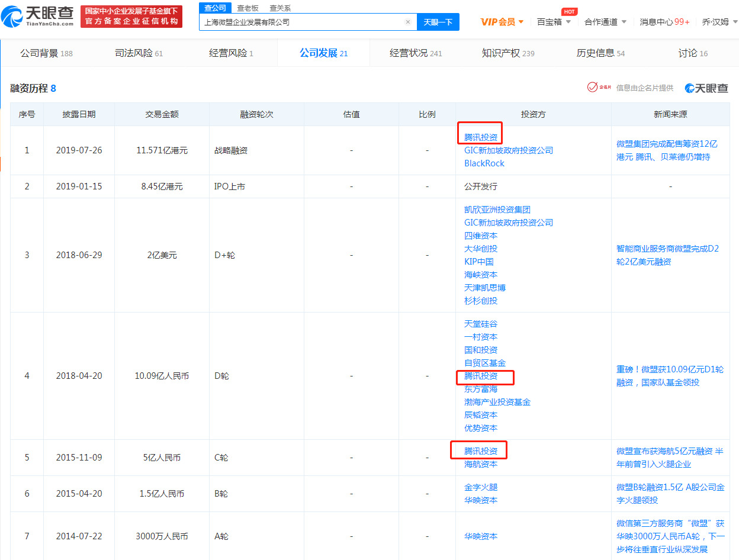This screenshot has width=739, height=560.
Task: Open 东方富海 investor link
Action: coord(481,389)
